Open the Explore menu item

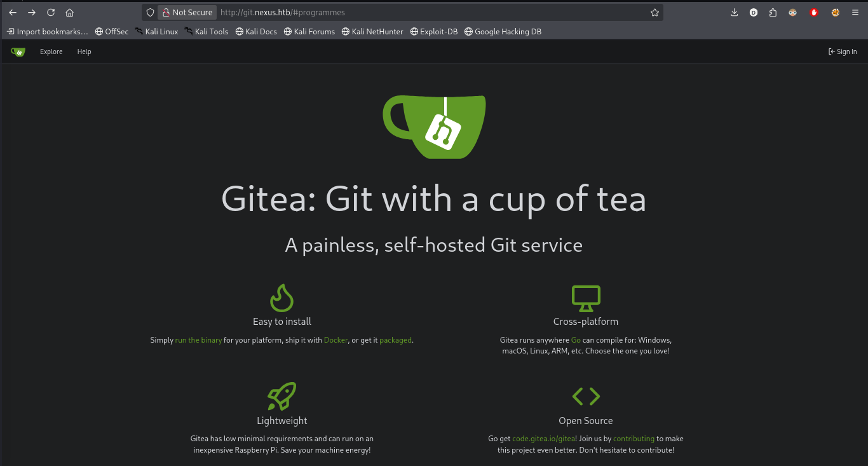pos(51,51)
